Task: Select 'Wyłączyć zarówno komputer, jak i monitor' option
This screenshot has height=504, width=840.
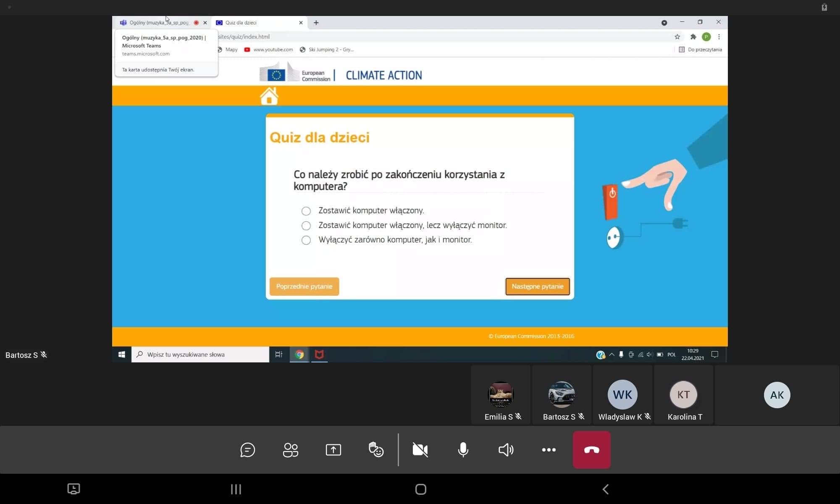Action: (306, 240)
